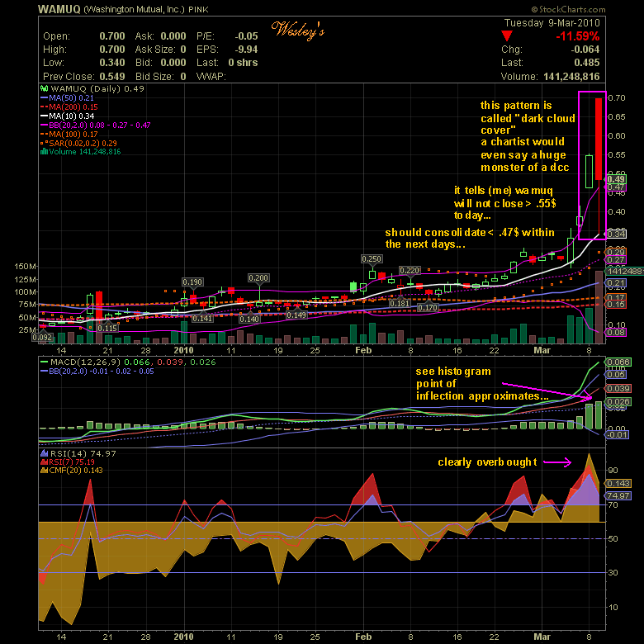Viewport: 644px width, 644px height.
Task: Click the green volume bars icon in legend
Action: pyautogui.click(x=45, y=152)
